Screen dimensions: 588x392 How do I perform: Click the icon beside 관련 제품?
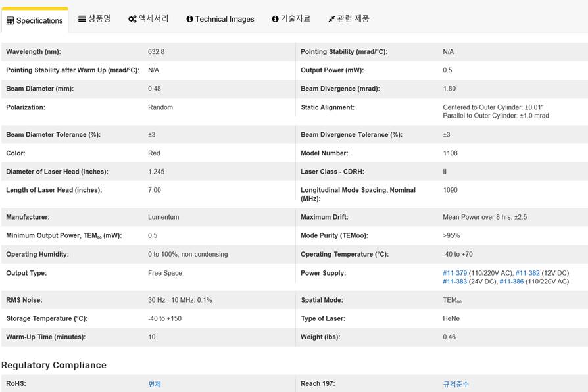point(331,19)
